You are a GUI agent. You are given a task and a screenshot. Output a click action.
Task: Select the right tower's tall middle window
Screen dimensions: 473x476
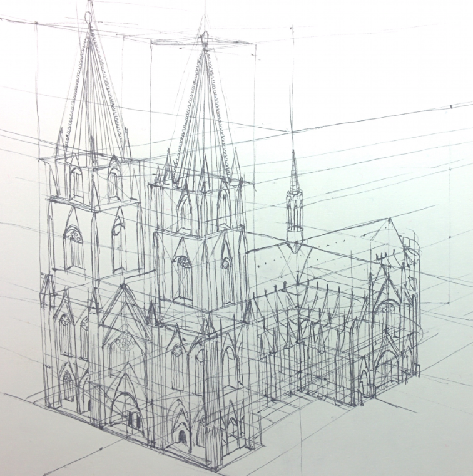pyautogui.click(x=184, y=277)
